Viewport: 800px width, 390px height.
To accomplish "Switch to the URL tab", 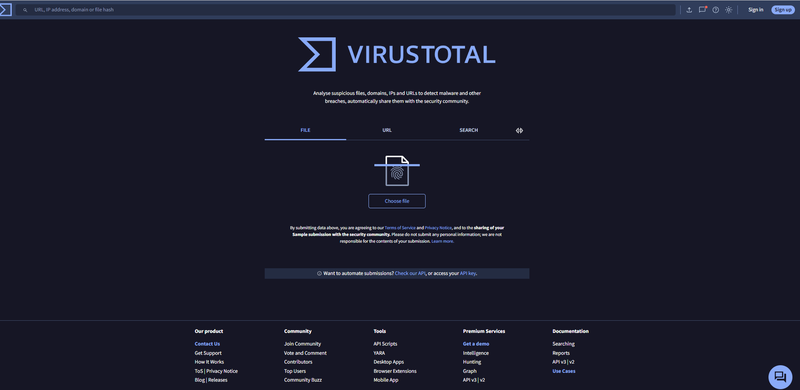I will click(387, 130).
